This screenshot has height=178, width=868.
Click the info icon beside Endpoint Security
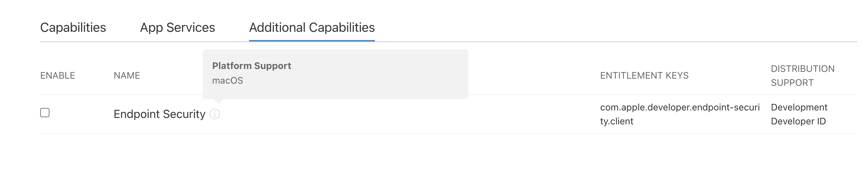click(214, 114)
